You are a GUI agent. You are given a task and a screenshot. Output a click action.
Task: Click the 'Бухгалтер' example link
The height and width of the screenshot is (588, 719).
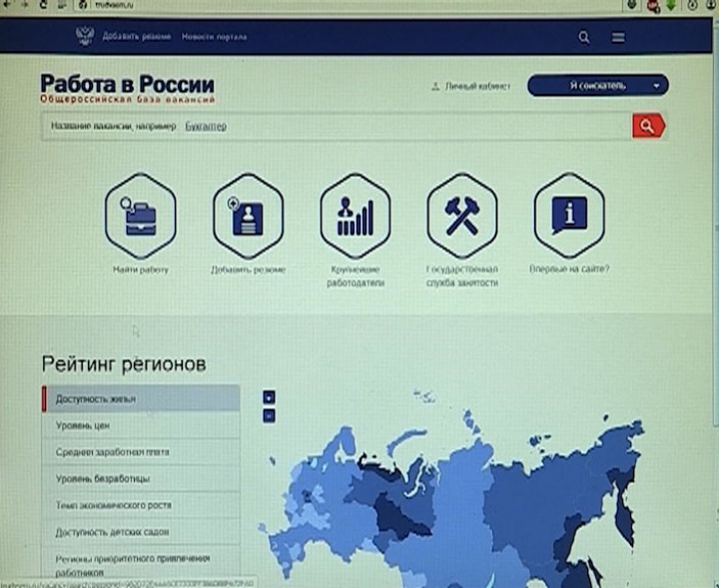pyautogui.click(x=206, y=126)
